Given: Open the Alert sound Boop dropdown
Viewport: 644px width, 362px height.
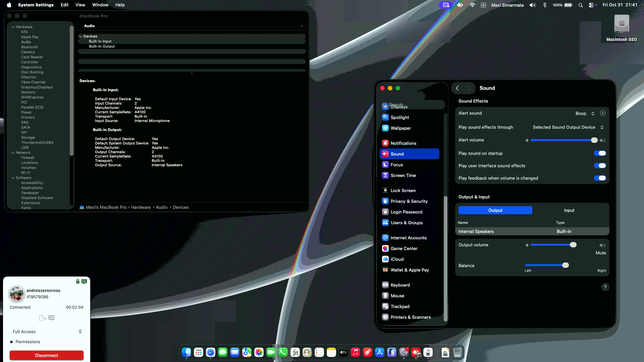Looking at the screenshot, I should (x=585, y=113).
